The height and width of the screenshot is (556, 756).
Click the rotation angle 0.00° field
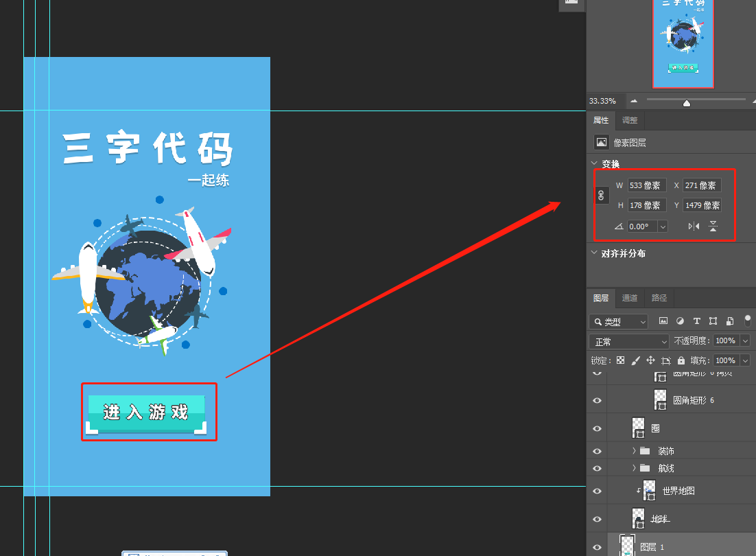point(642,226)
